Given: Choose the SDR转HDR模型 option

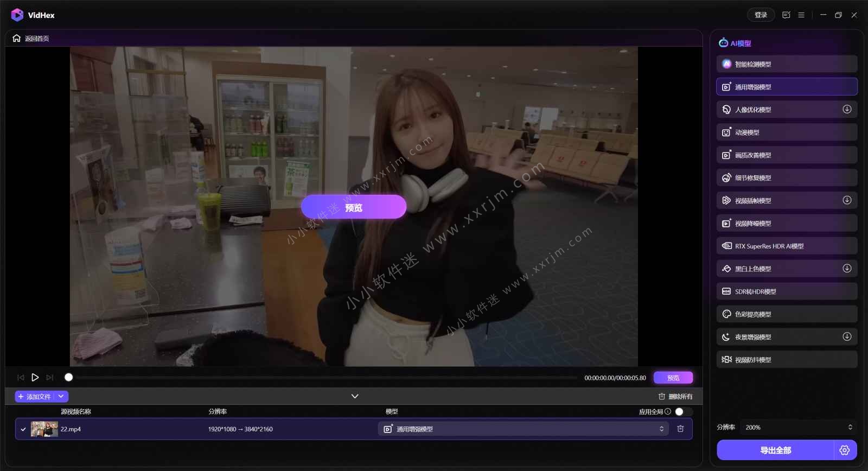Looking at the screenshot, I should [x=787, y=291].
